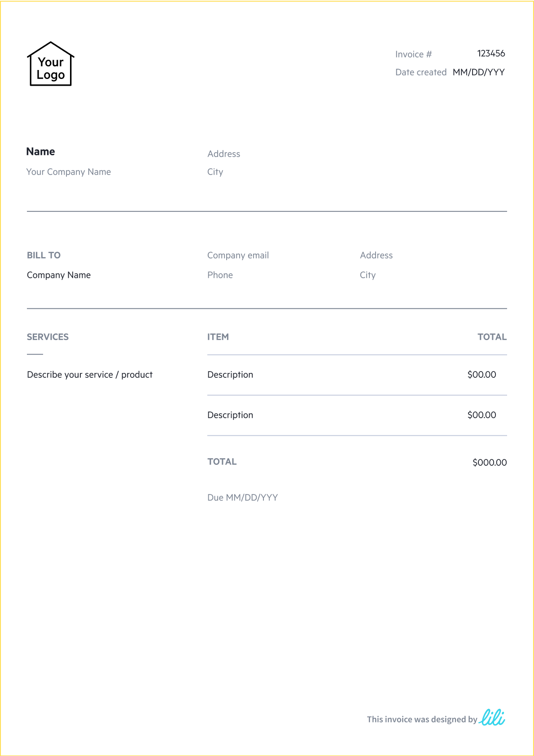Click the Invoice # label
Viewport: 534px width, 756px height.
[413, 54]
